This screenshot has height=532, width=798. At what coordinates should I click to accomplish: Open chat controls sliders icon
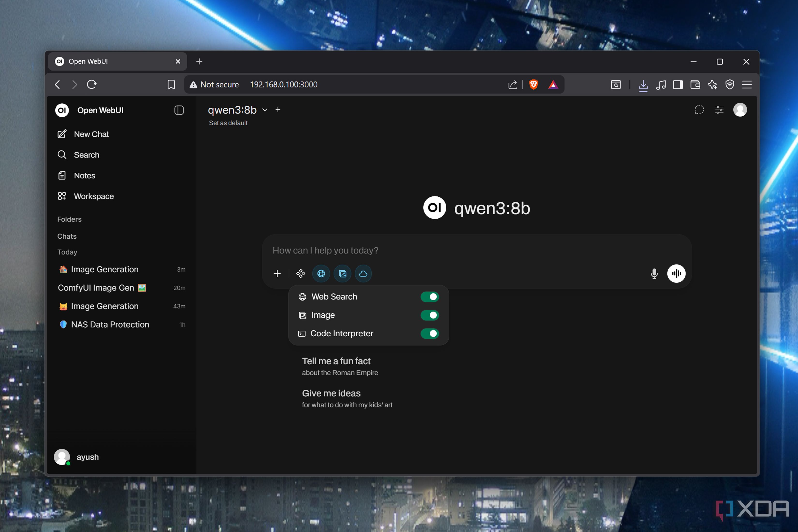tap(719, 110)
